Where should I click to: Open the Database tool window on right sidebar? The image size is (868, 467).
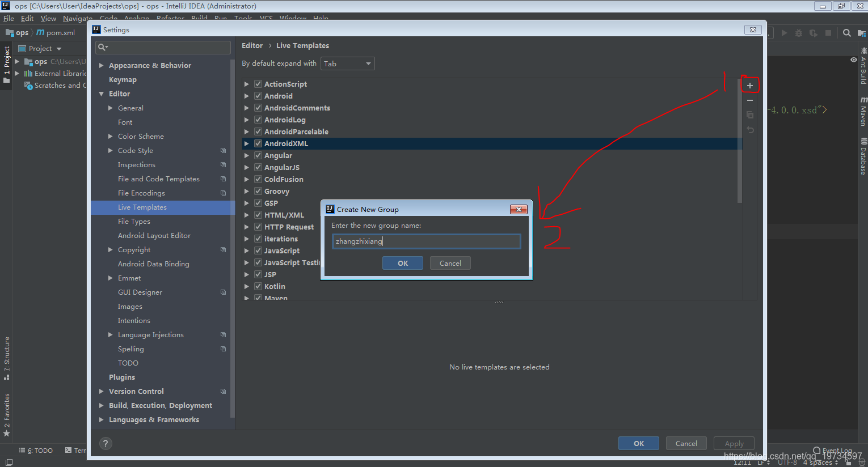(x=863, y=157)
